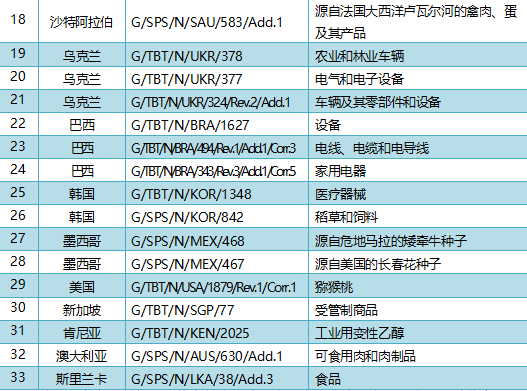The width and height of the screenshot is (527, 391).
Task: Click the cell G/TBT/N/KEN/2025
Action: (217, 332)
